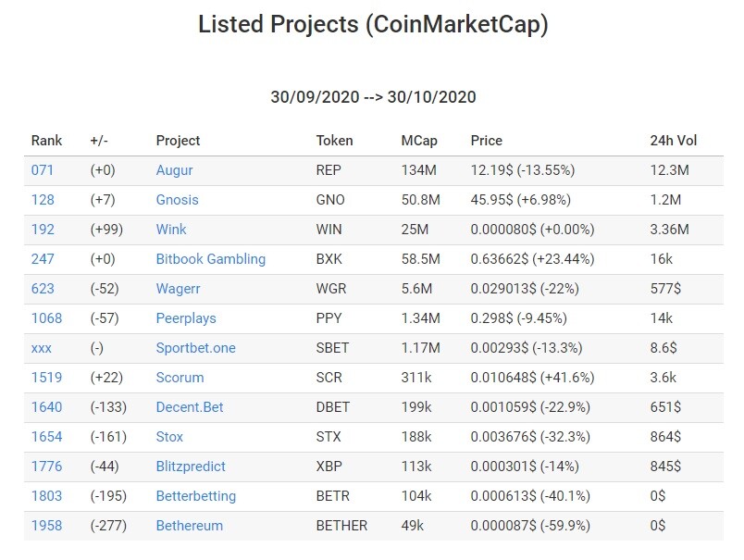The width and height of the screenshot is (744, 560).
Task: Open the Decent.Bet project link
Action: 190,407
